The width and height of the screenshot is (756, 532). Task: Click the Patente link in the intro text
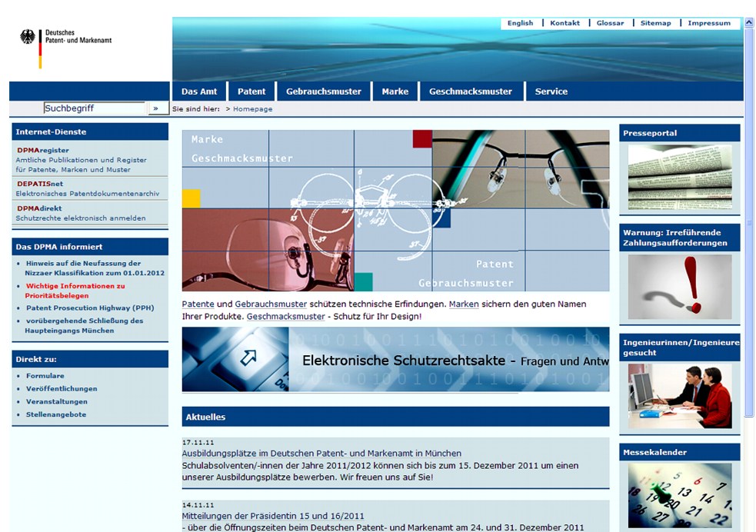[x=198, y=304]
